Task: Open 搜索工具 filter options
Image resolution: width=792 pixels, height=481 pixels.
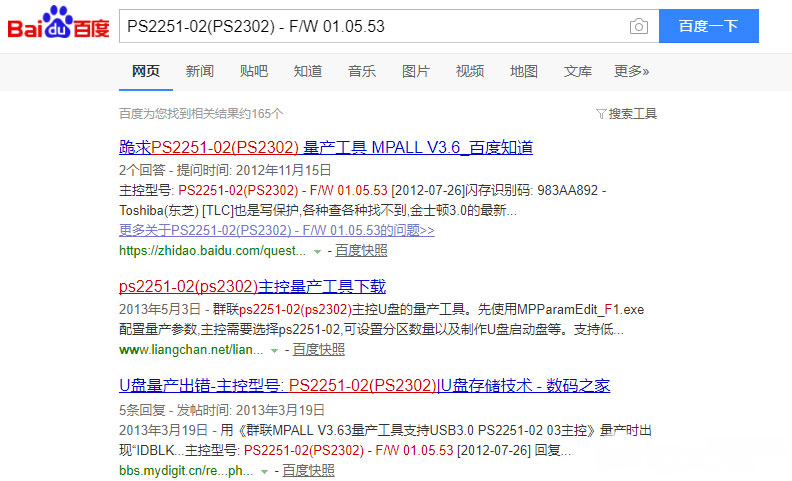Action: (626, 114)
